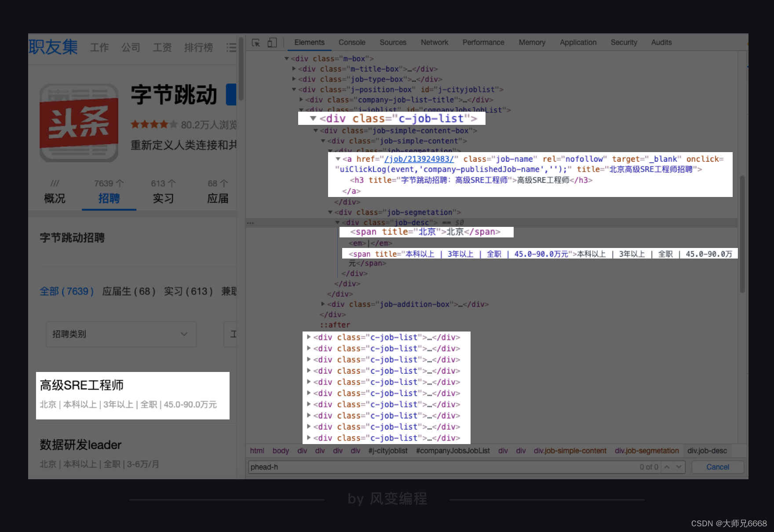
Task: Collapse the m-box div node
Action: click(x=287, y=58)
